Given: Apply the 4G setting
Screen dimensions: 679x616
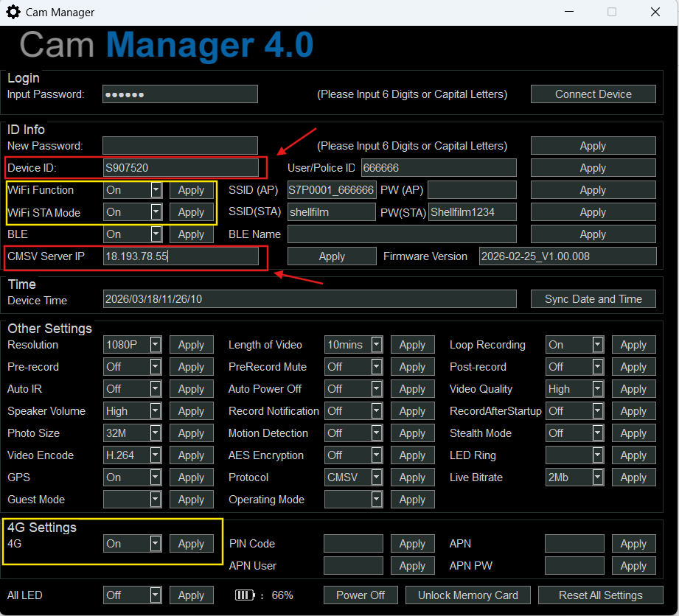Looking at the screenshot, I should (192, 543).
